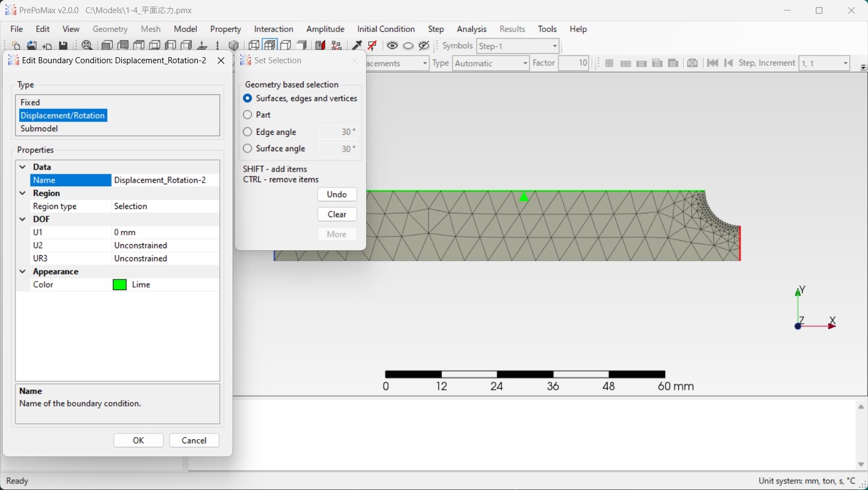Click the Show all parts eye icon
The width and height of the screenshot is (868, 490).
click(392, 46)
